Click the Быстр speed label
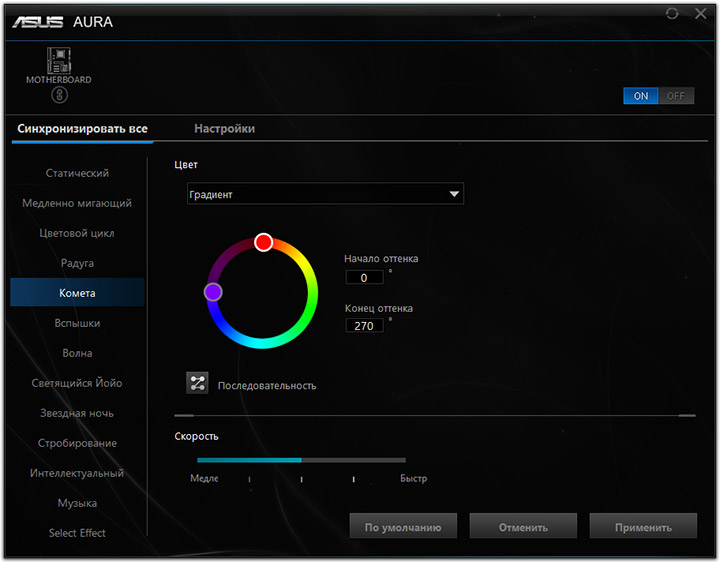 tap(413, 478)
